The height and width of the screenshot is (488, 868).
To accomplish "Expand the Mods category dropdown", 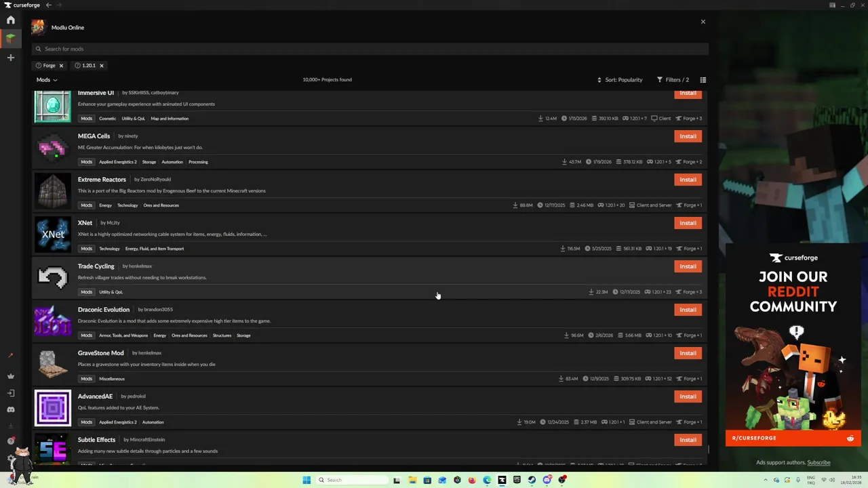I will 46,80.
